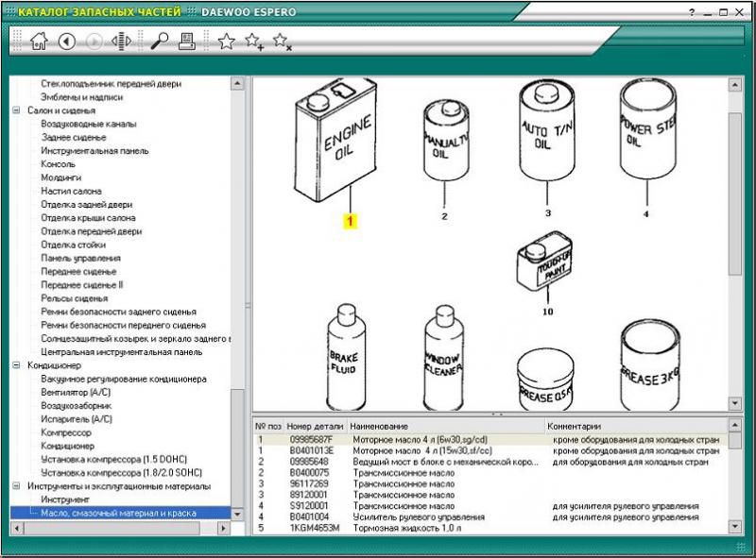This screenshot has height=558, width=756.
Task: Open the favorites list star icon
Action: 226,41
